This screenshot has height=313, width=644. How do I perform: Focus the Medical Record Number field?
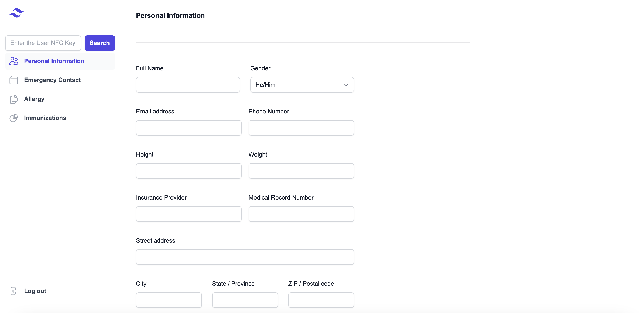click(301, 214)
